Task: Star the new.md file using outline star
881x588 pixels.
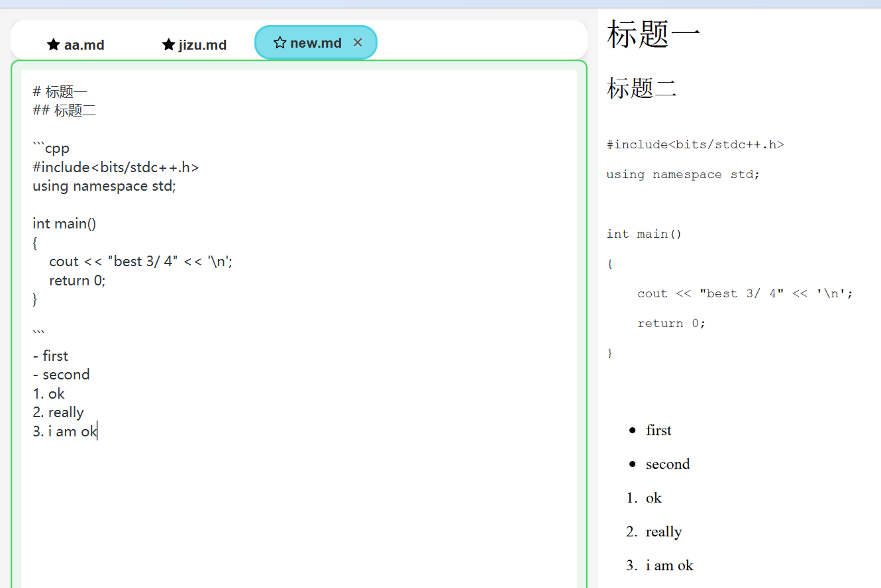Action: point(280,43)
